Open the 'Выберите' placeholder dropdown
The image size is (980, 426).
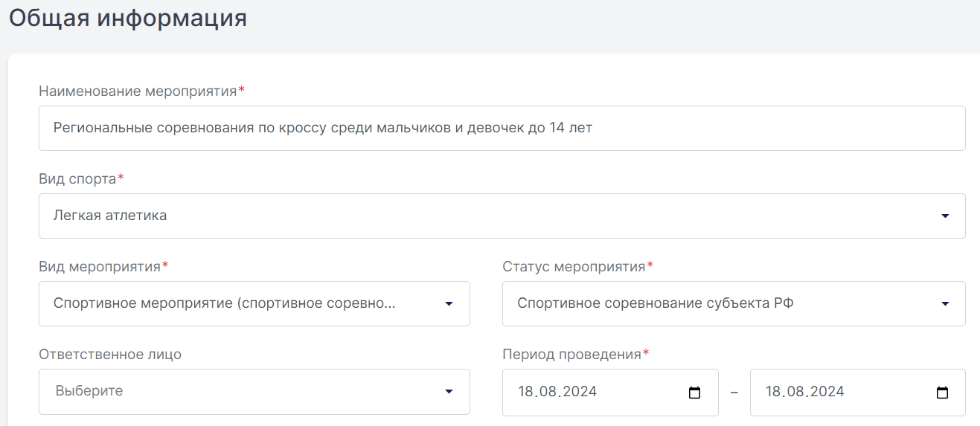click(x=254, y=391)
